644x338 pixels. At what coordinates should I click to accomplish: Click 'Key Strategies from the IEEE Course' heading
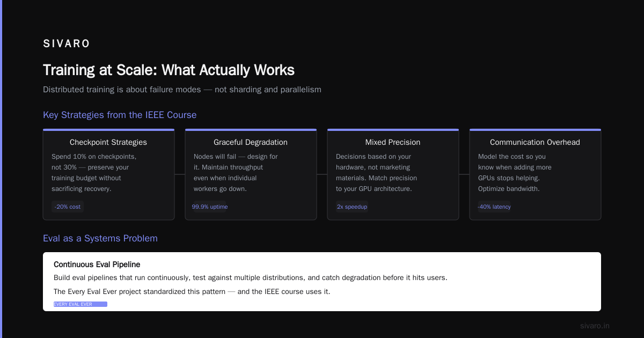120,115
